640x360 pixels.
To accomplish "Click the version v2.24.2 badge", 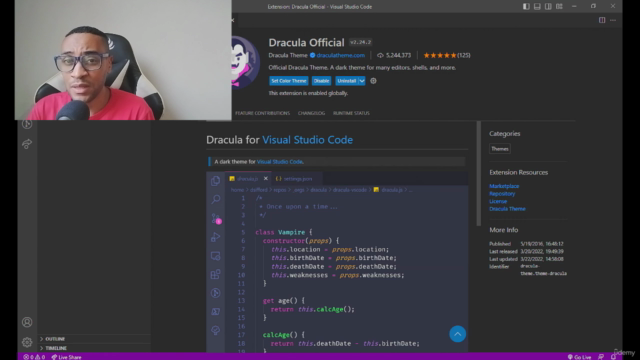I will [x=360, y=42].
